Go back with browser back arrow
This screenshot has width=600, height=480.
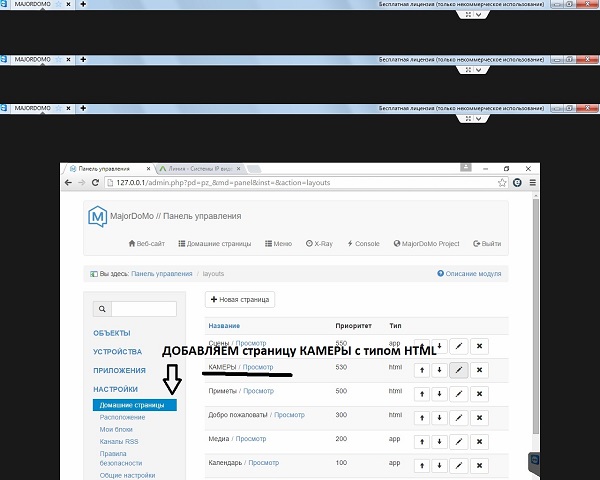68,183
